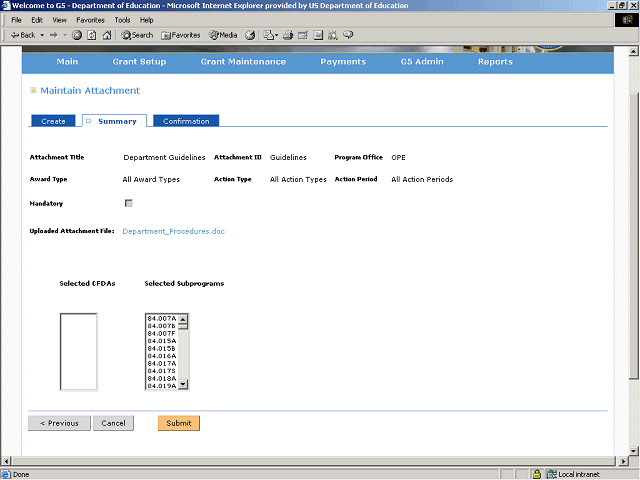Click the security lock status icon

537,474
